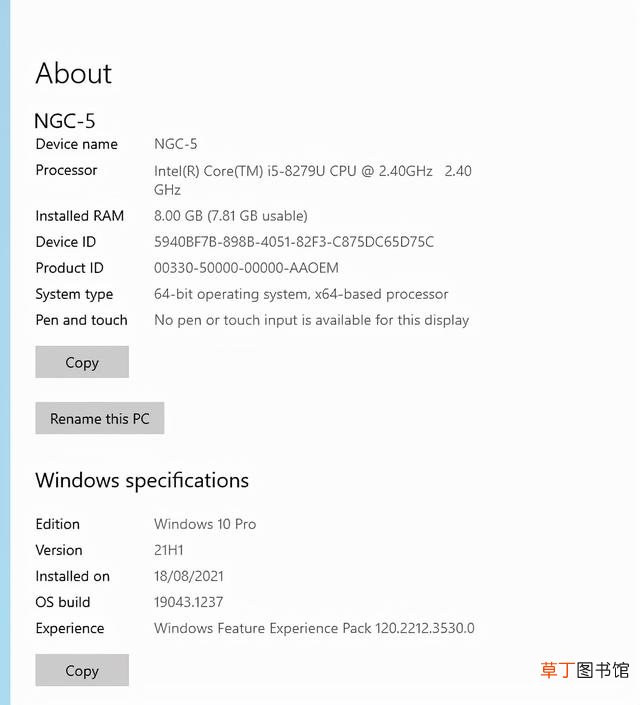Click the Installed RAM label
Screen dimensions: 640x705
80,216
